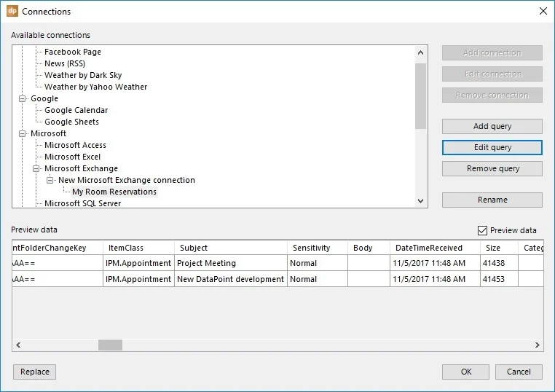Close the Connections dialog
555x392 pixels.
coord(543,11)
